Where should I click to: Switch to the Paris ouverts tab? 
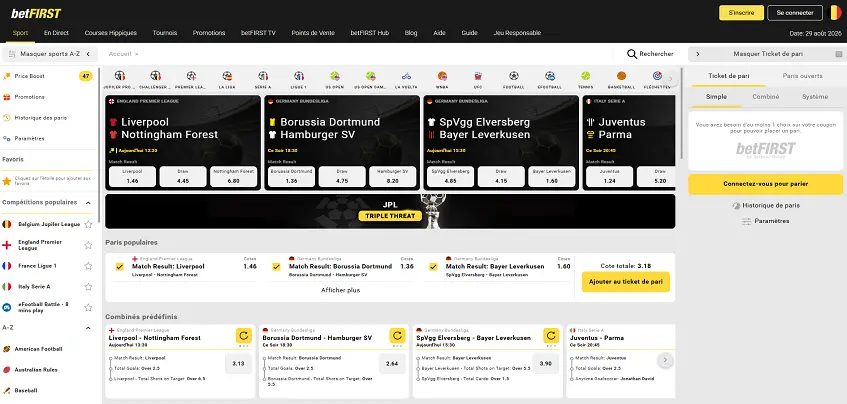(803, 76)
